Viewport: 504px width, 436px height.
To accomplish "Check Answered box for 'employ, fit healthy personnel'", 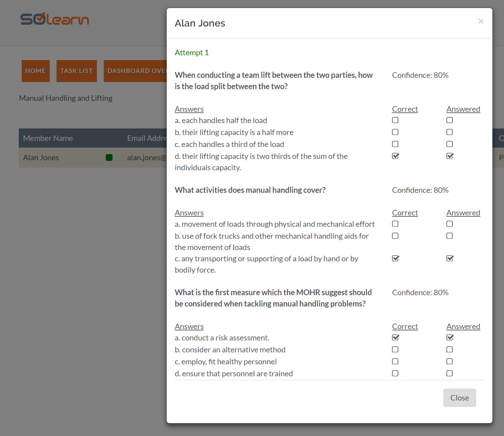I will coord(449,361).
